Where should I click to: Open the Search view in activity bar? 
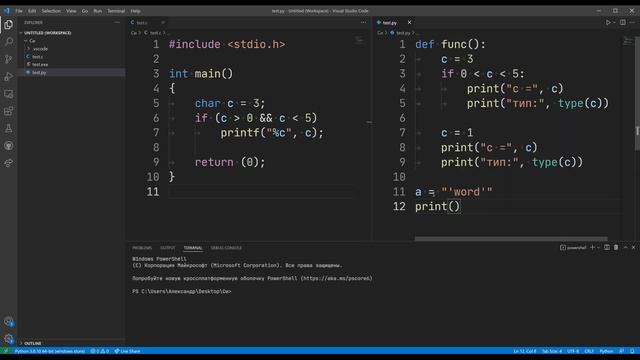[9, 42]
